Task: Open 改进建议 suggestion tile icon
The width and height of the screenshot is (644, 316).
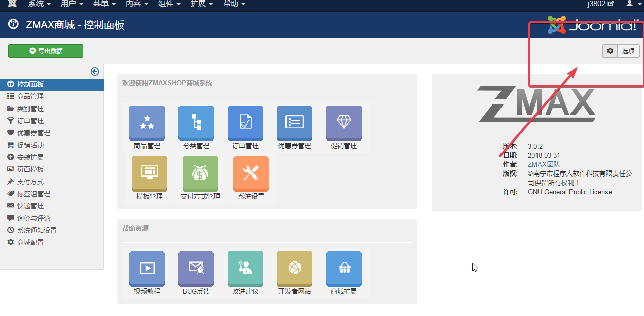Action: click(x=245, y=268)
